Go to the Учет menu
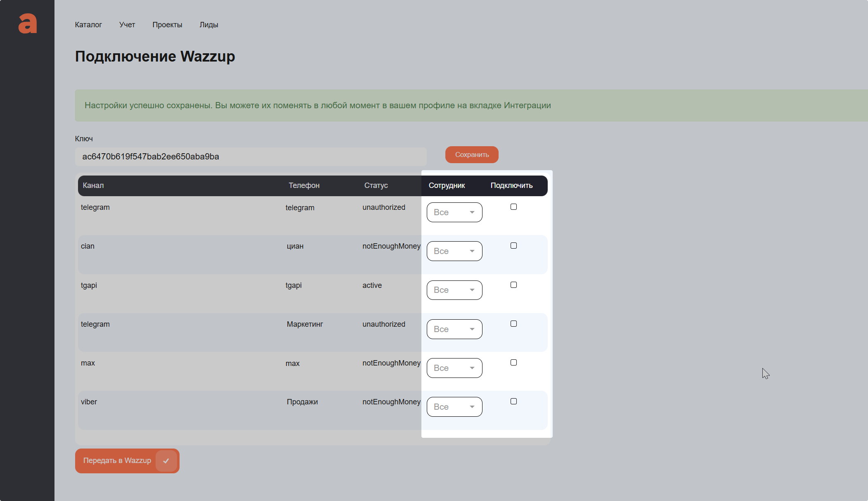The height and width of the screenshot is (501, 868). pyautogui.click(x=127, y=25)
